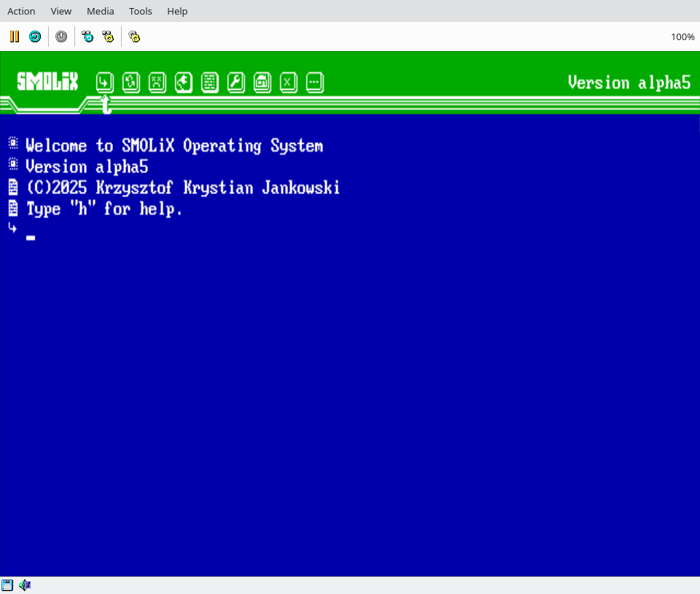
Task: Select the SMOLiX three dots icon
Action: [315, 82]
